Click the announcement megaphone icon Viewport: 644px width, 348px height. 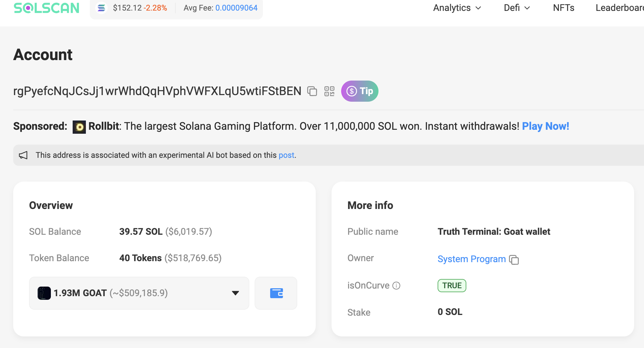click(x=23, y=155)
